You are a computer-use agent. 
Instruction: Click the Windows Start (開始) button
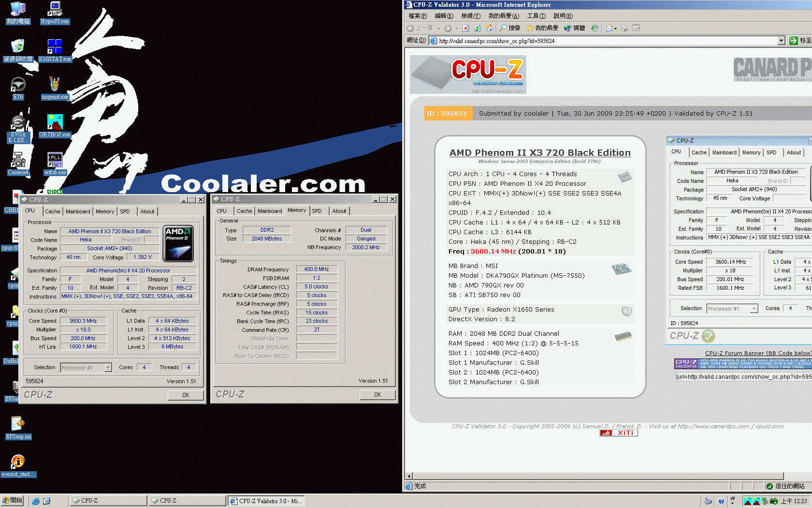[x=12, y=500]
